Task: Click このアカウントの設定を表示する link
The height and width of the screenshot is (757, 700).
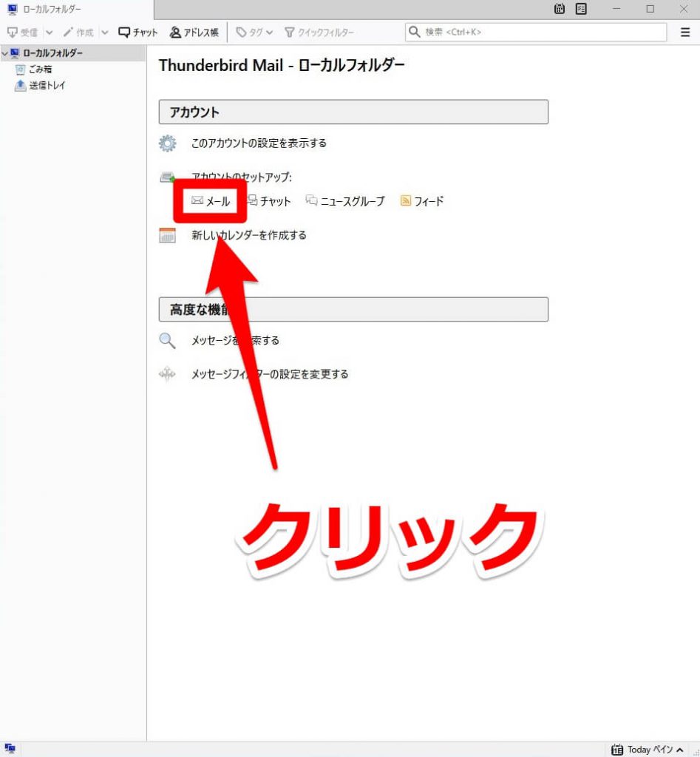Action: 259,143
